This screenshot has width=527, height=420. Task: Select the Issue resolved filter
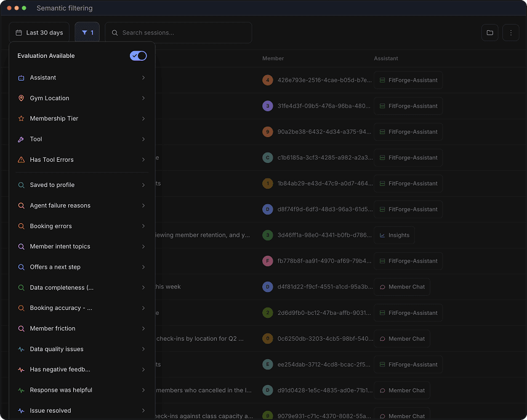pos(82,411)
